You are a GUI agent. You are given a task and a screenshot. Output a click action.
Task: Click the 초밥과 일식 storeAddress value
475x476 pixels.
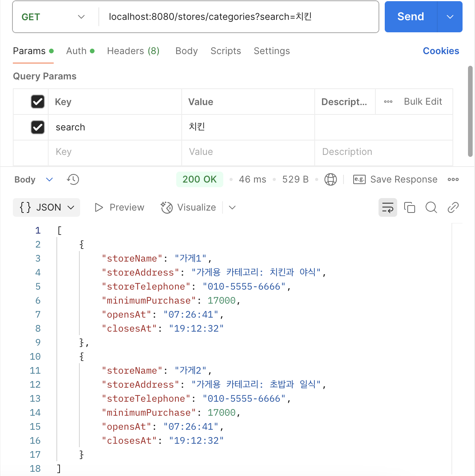point(256,385)
